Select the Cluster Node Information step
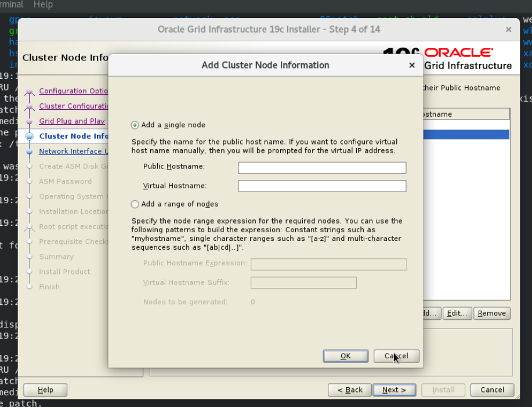 [x=73, y=136]
